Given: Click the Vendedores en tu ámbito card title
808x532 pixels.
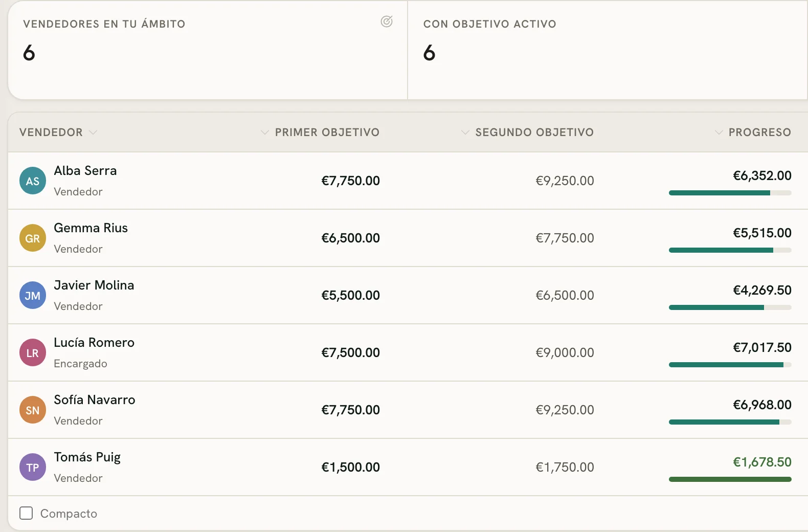Looking at the screenshot, I should 104,24.
